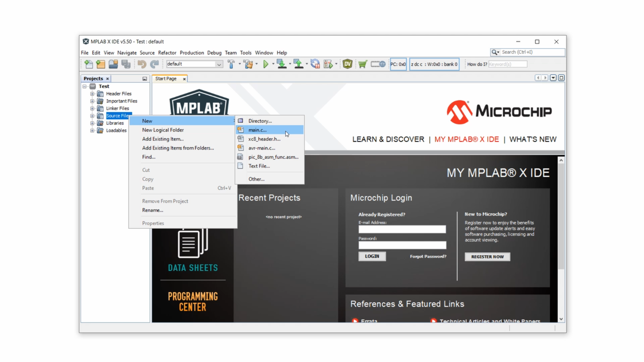Click the E-mail Address input field

[x=402, y=229]
